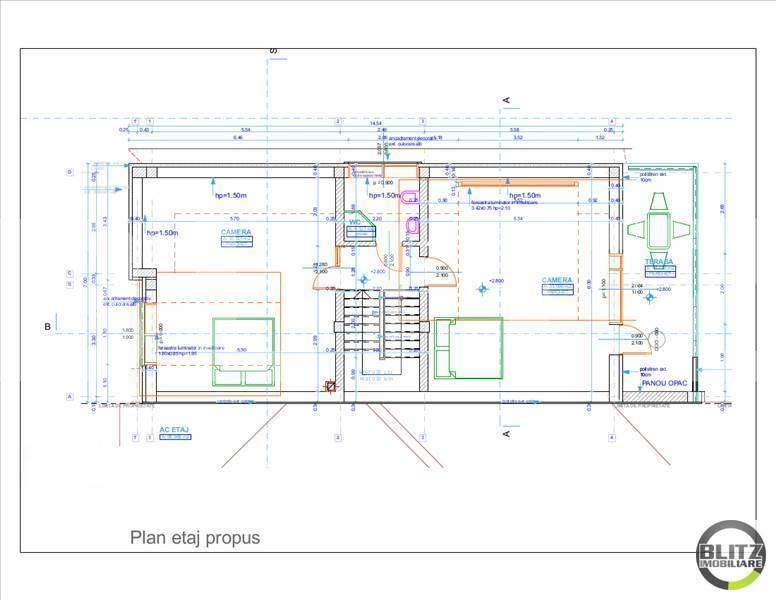Click the pink toilet fixture symbol
Viewport: 776px width, 600px height.
(x=411, y=227)
